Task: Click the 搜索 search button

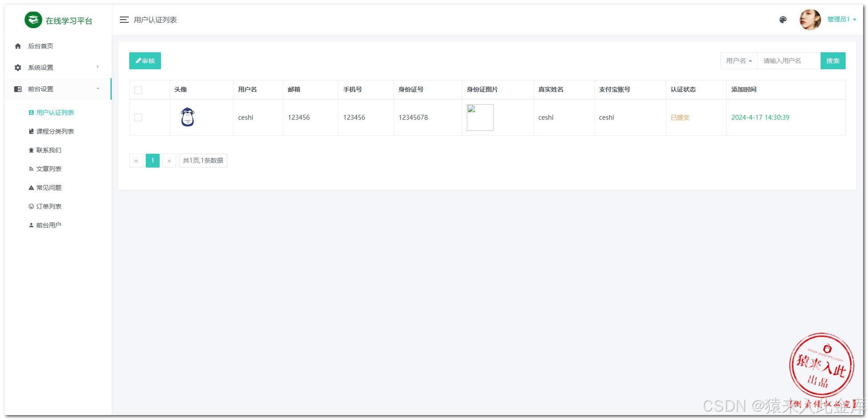Action: (833, 61)
